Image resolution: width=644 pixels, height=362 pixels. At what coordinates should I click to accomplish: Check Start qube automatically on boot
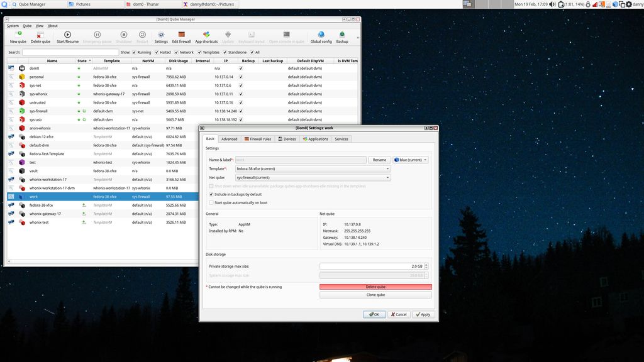click(x=212, y=202)
